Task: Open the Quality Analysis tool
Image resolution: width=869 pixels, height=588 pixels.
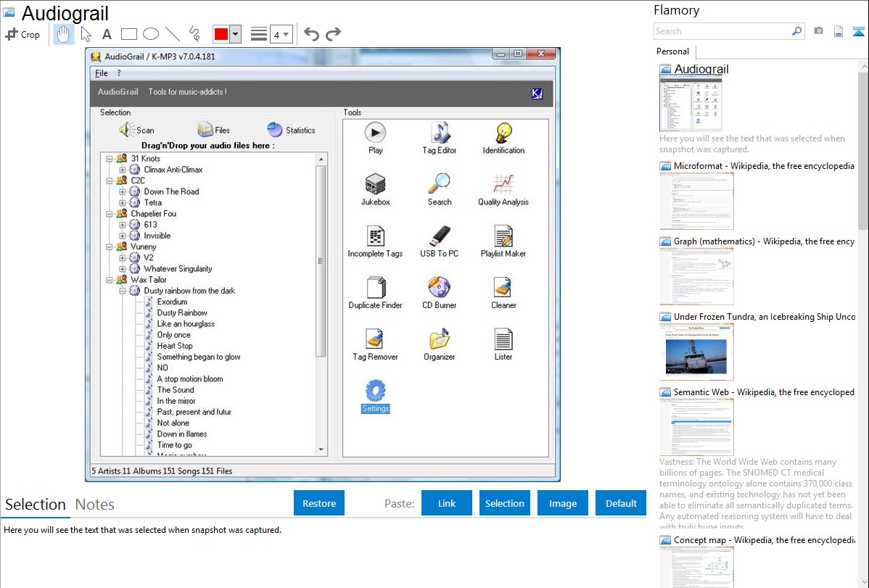Action: (x=503, y=189)
